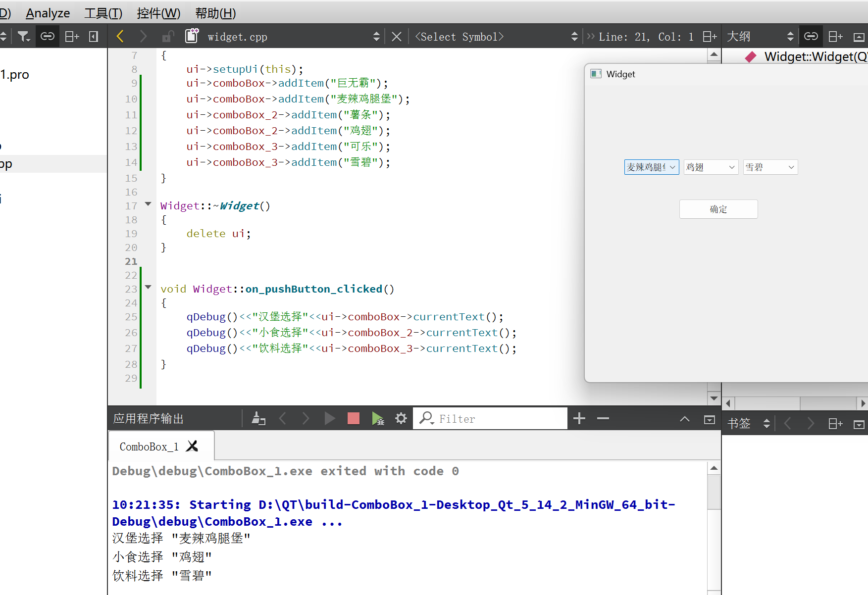Split the project side pane
The image size is (868, 595).
tap(72, 37)
